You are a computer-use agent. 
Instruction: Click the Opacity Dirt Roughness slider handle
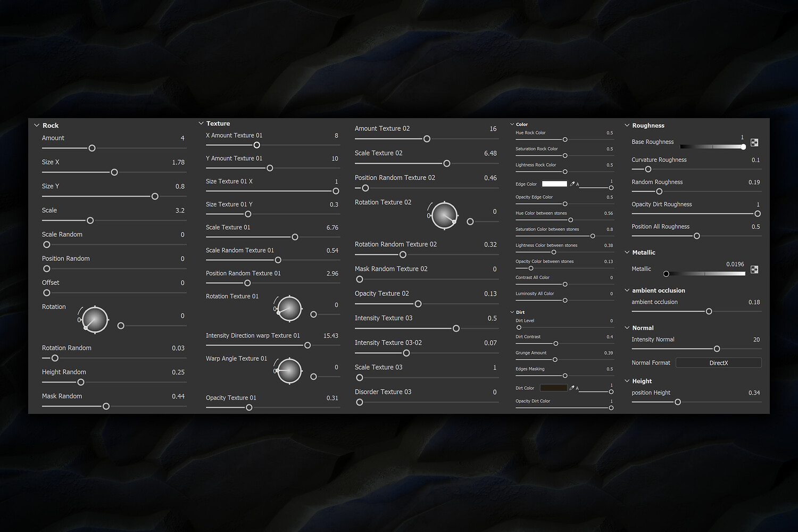coord(758,214)
